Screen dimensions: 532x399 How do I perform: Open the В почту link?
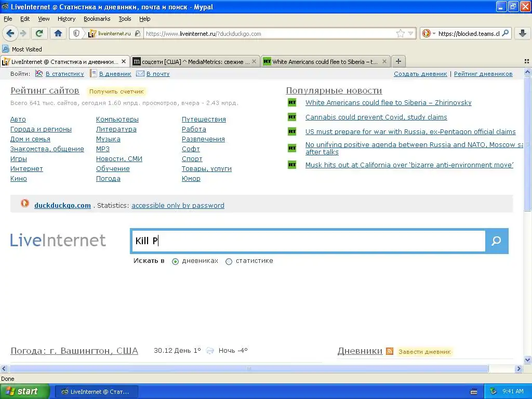(158, 74)
